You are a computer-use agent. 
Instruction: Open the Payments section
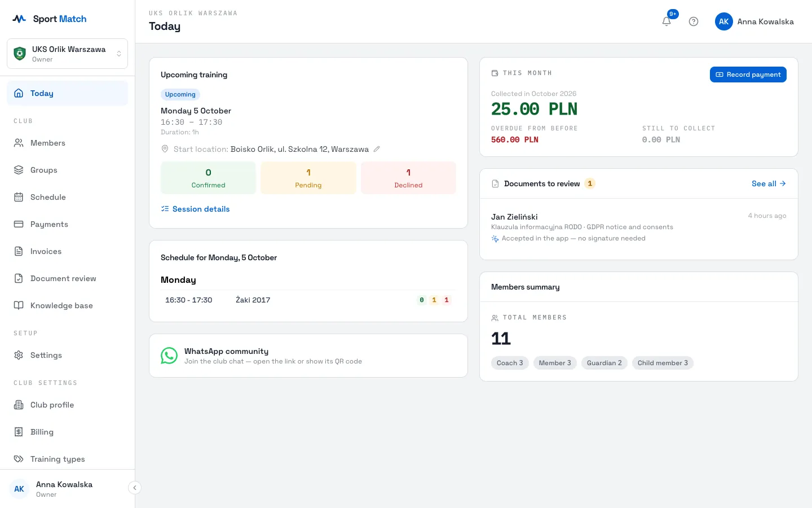67,224
